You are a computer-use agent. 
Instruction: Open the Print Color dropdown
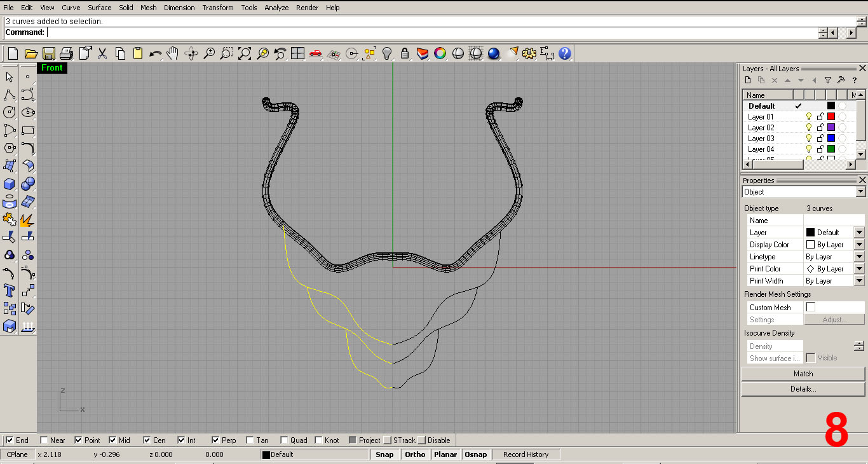pyautogui.click(x=859, y=269)
